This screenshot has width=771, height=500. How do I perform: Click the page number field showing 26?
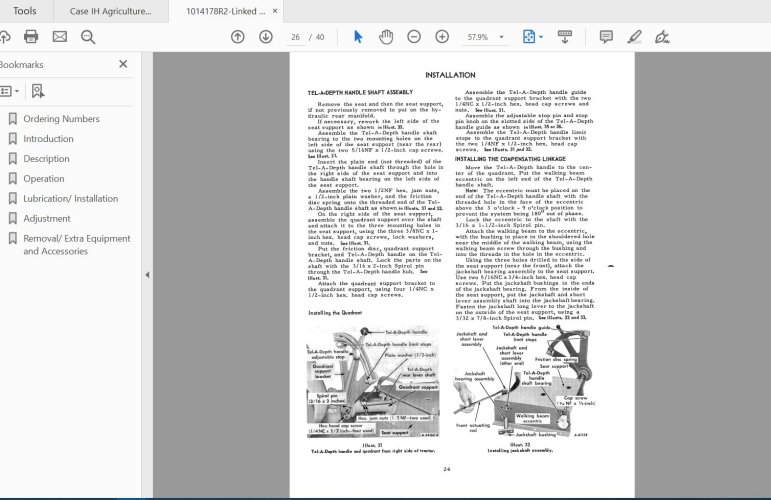(295, 37)
